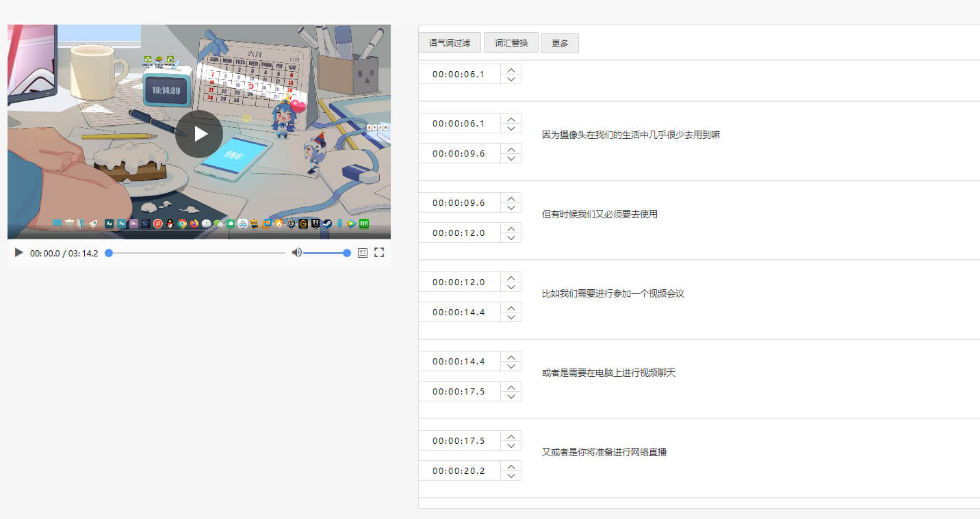The width and height of the screenshot is (980, 519).
Task: Decrease the start time of the 又或者是 row
Action: 511,446
